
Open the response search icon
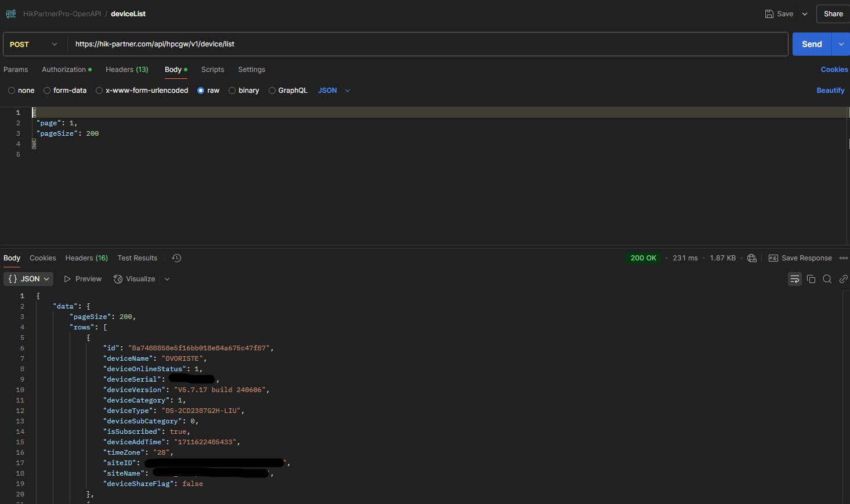[827, 279]
